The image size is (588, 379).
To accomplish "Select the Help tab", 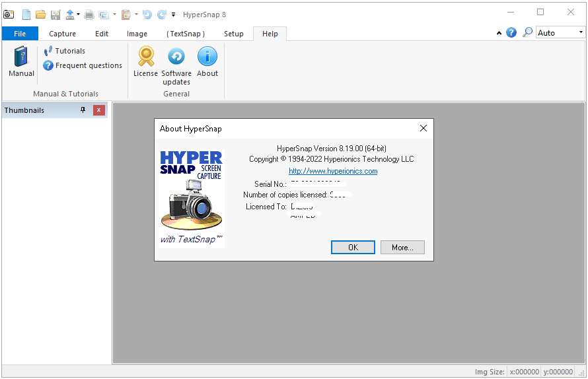I will 270,34.
